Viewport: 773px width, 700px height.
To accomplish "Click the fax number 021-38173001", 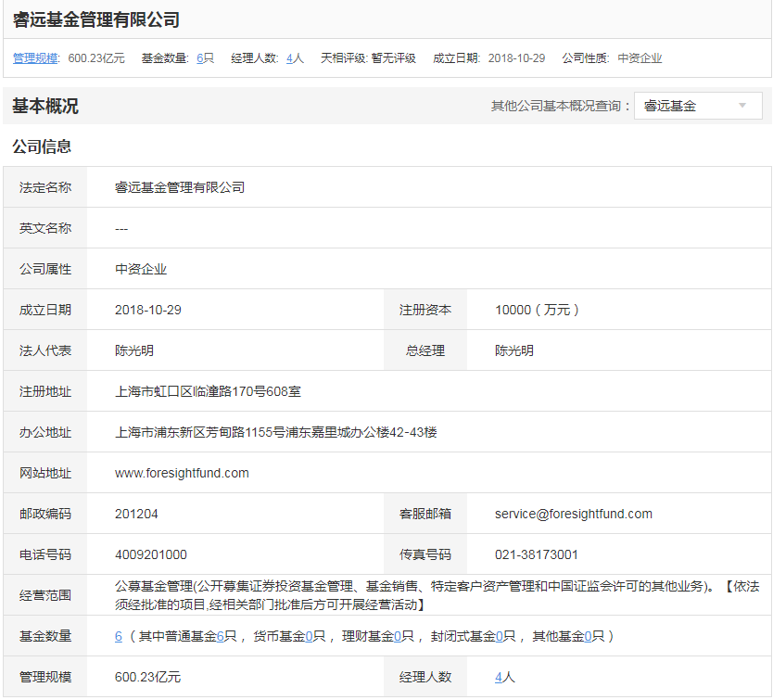I will [537, 554].
